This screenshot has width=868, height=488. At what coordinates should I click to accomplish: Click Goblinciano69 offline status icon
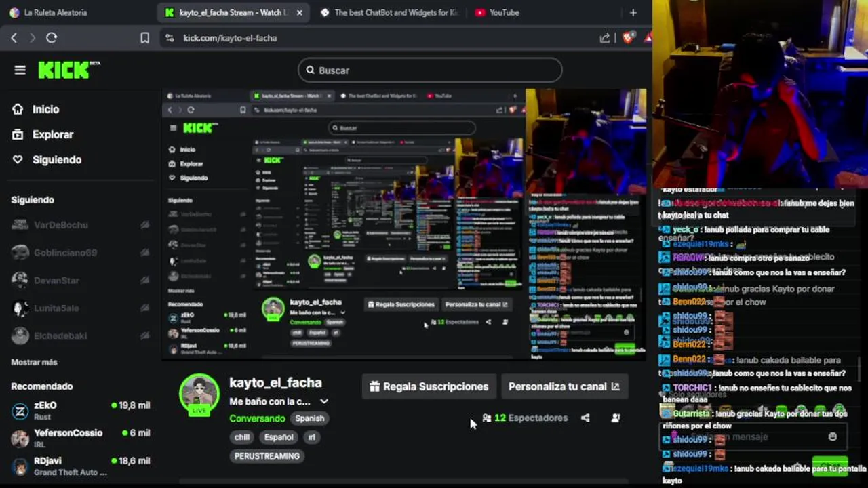point(144,253)
